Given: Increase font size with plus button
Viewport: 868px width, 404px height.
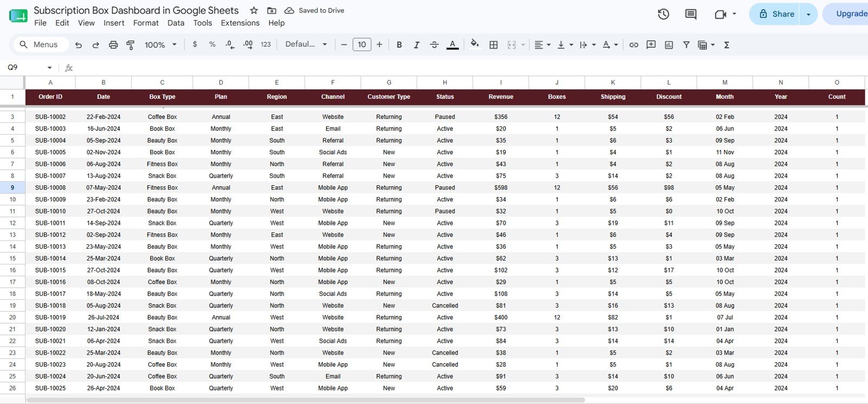Looking at the screenshot, I should (x=379, y=45).
